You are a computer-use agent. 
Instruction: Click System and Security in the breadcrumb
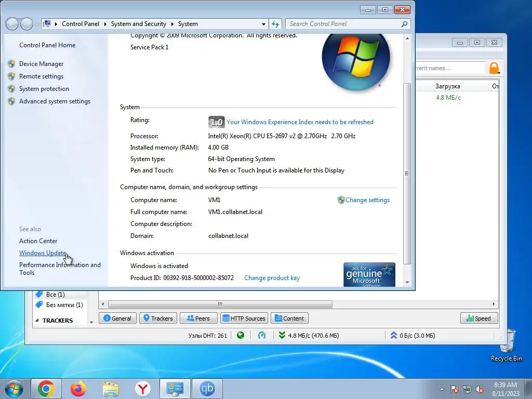[138, 24]
